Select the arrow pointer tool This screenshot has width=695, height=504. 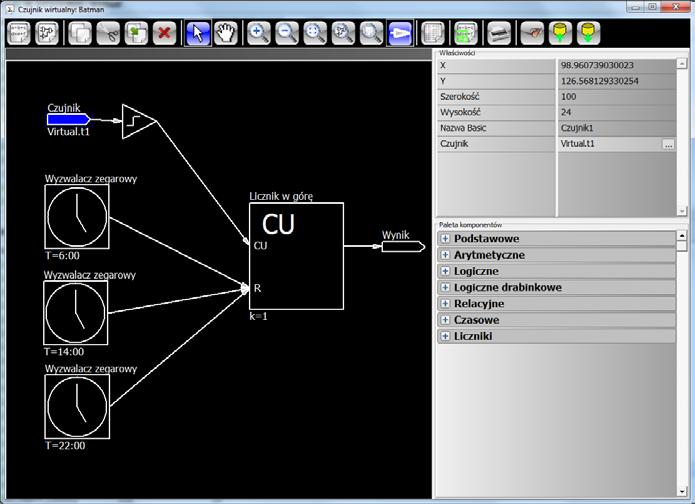pos(198,33)
